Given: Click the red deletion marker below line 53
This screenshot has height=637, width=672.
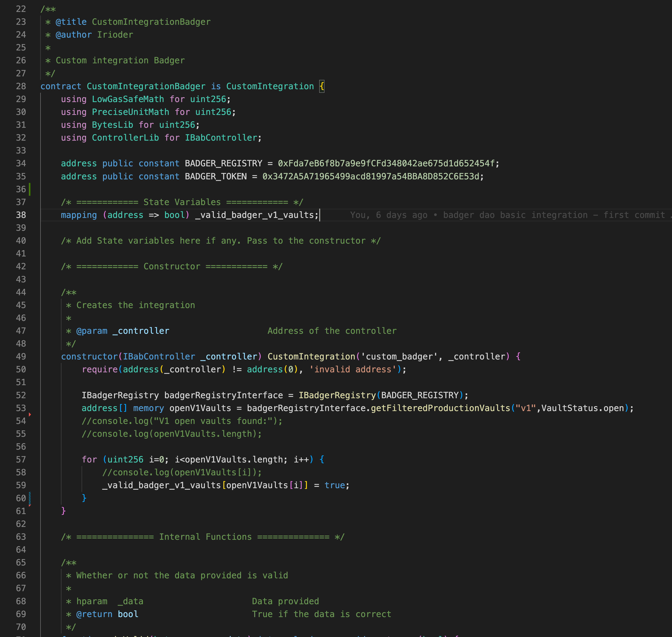Looking at the screenshot, I should point(30,414).
